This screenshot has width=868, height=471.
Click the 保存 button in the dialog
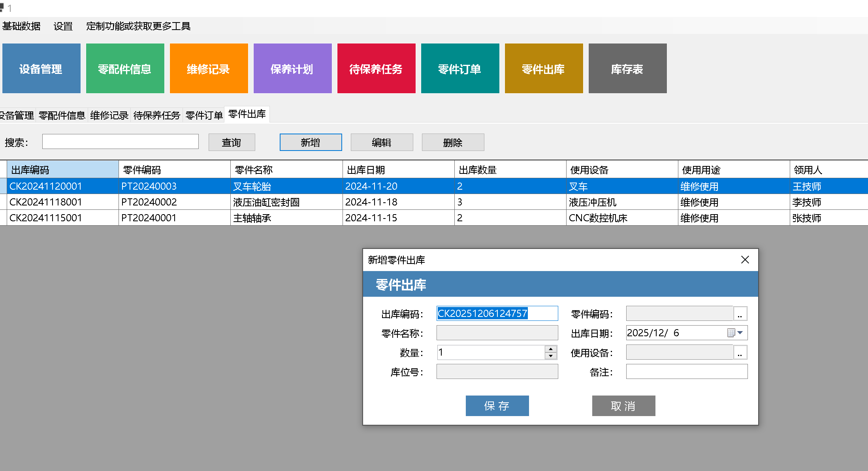(497, 406)
